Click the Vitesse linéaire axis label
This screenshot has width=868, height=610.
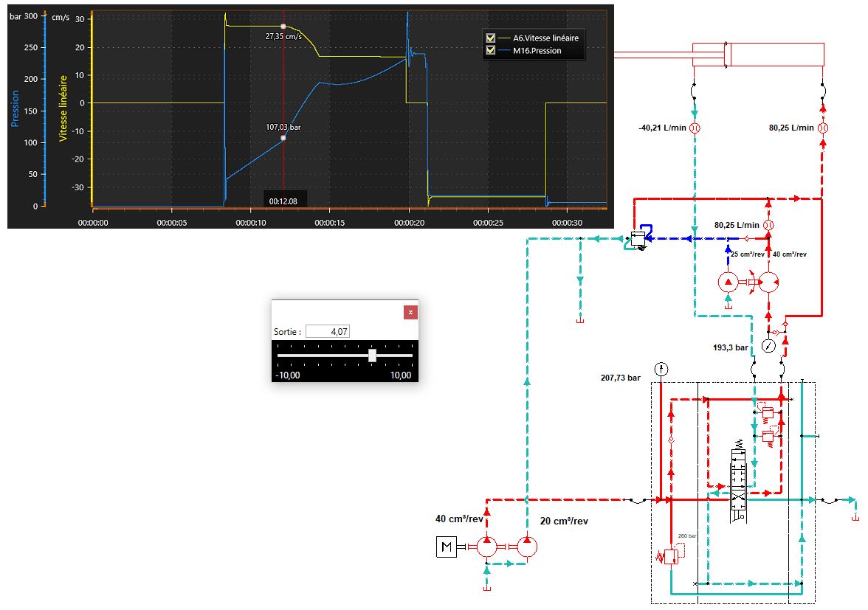click(63, 108)
